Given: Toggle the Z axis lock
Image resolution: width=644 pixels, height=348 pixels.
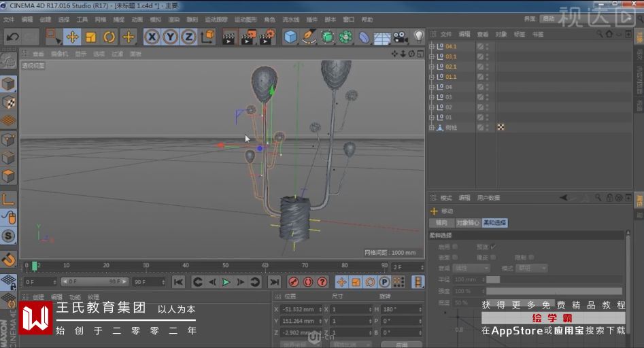Looking at the screenshot, I should 189,37.
